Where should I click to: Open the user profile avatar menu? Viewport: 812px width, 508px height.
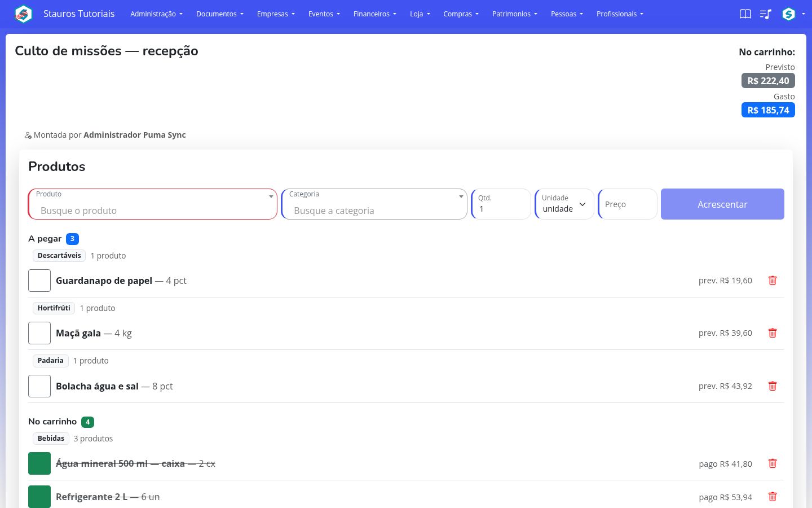(788, 14)
